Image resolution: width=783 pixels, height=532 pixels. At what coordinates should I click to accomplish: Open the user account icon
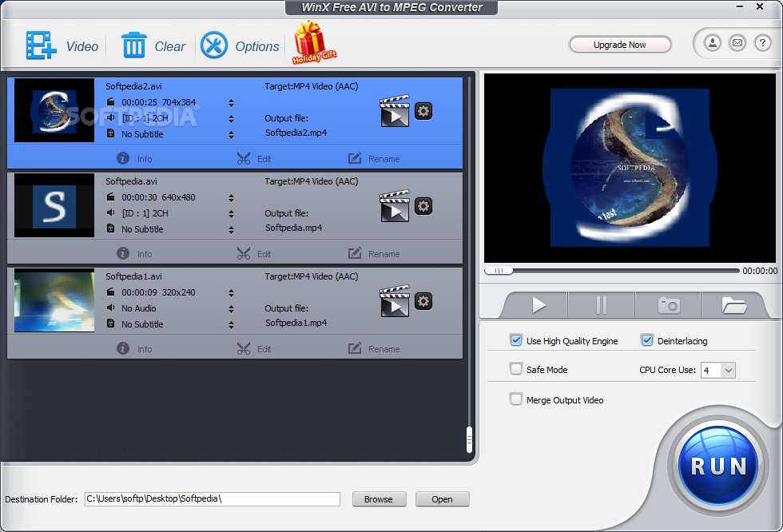coord(713,43)
